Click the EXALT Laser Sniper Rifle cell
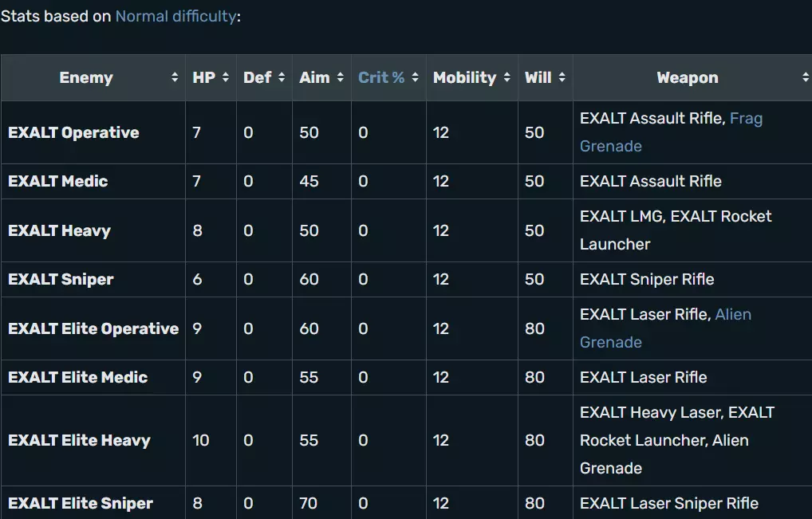Viewport: 812px width, 519px height. 668,504
